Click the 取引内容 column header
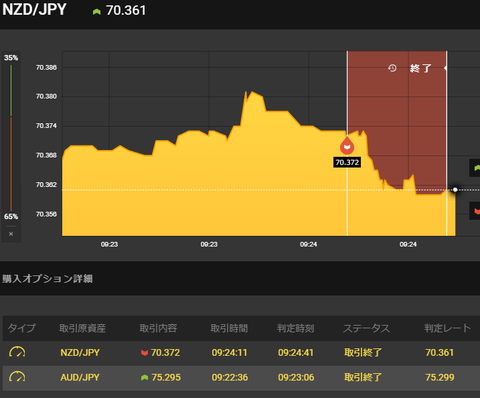 tap(158, 328)
